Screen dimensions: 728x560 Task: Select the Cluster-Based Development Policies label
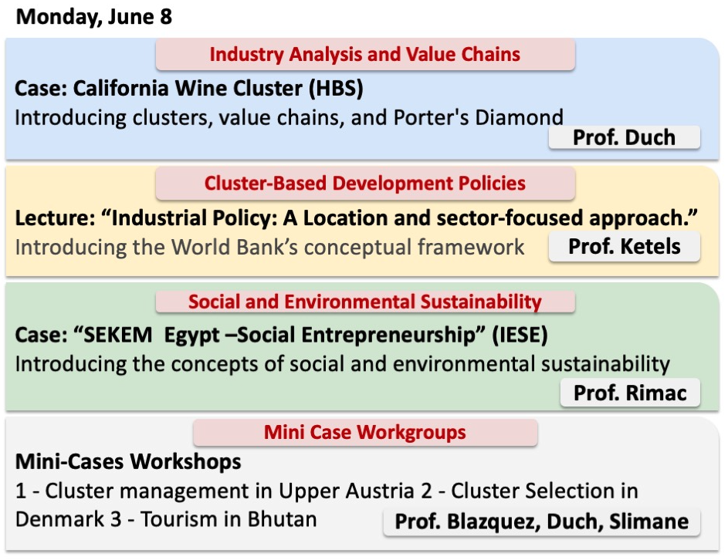pyautogui.click(x=365, y=184)
